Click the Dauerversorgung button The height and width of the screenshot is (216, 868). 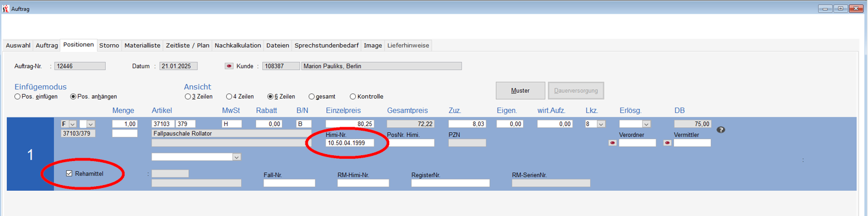pos(576,91)
